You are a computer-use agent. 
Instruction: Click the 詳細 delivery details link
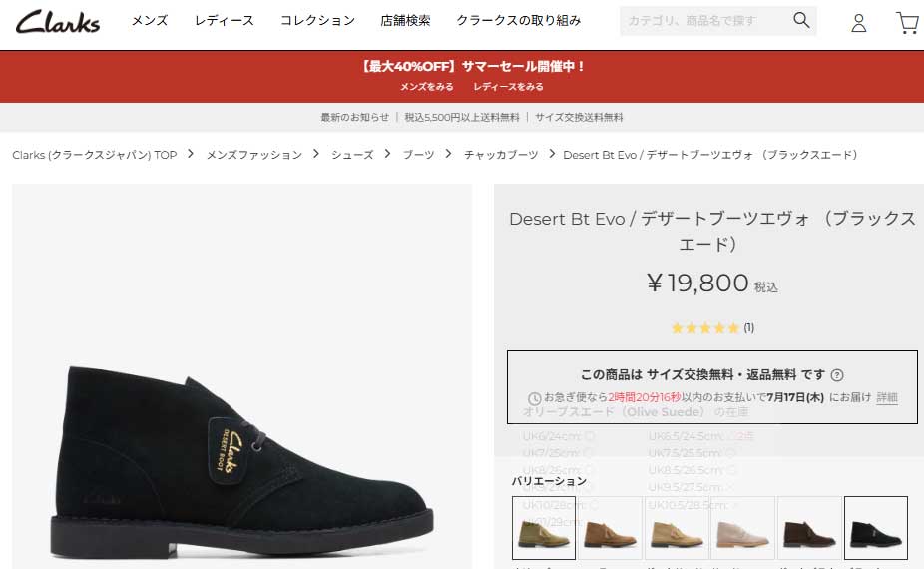tap(886, 397)
